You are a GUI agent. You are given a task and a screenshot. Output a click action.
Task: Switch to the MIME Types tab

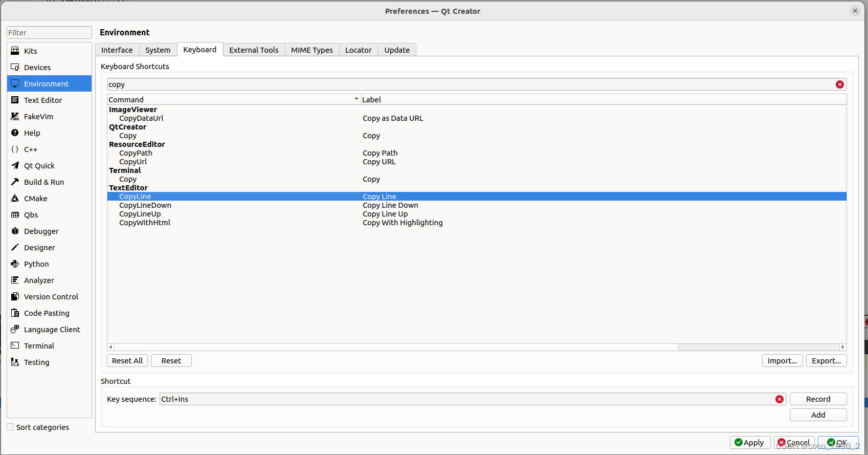312,50
